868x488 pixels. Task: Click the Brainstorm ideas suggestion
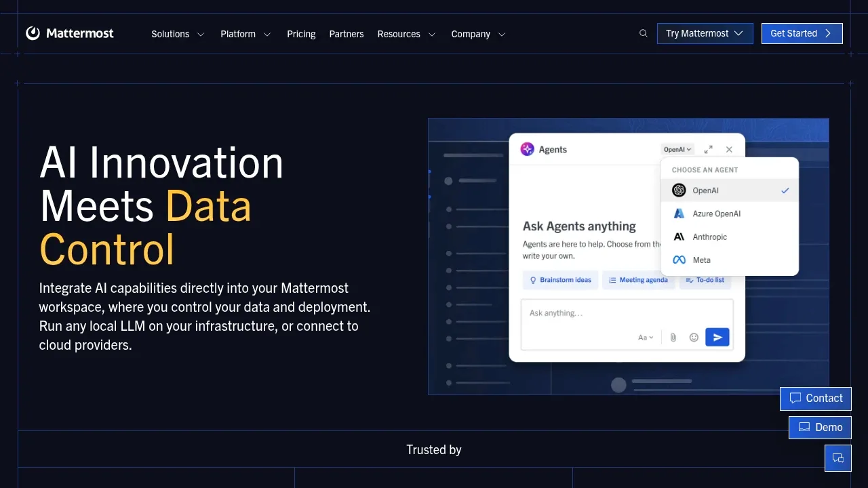click(560, 280)
